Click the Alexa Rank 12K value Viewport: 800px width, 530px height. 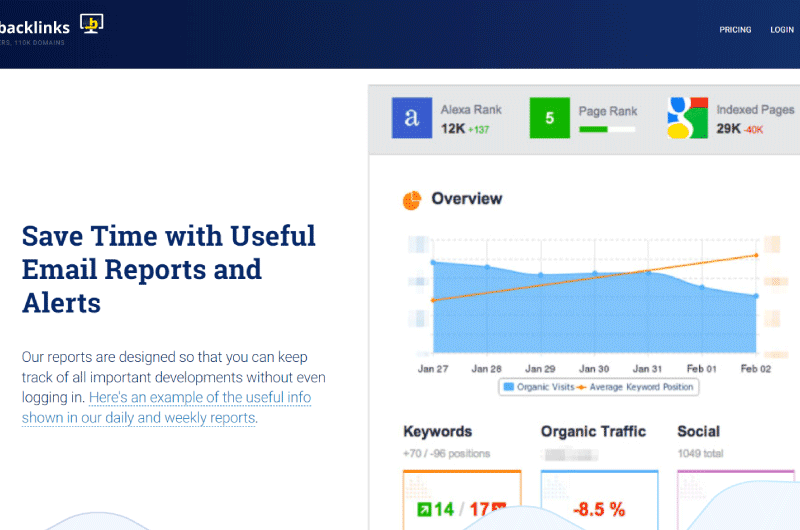[x=453, y=129]
